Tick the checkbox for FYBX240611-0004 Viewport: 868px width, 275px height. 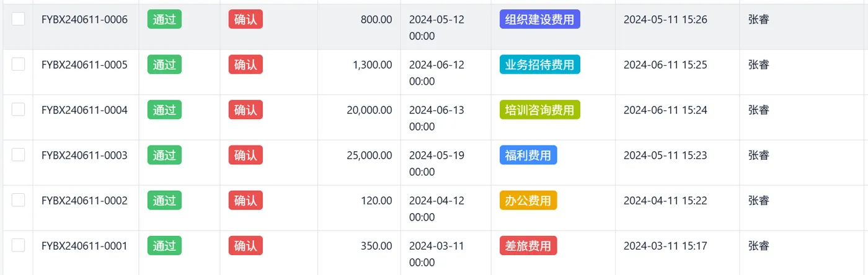pos(19,110)
